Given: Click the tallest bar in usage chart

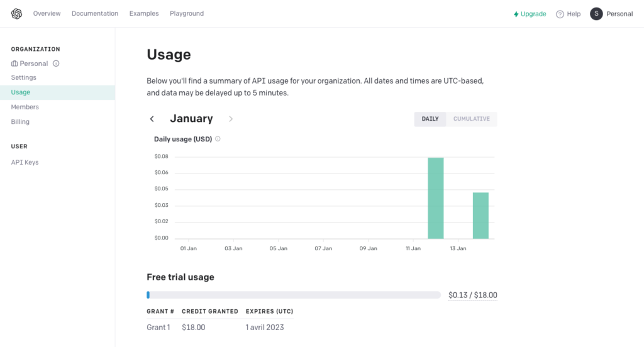Looking at the screenshot, I should tap(436, 198).
